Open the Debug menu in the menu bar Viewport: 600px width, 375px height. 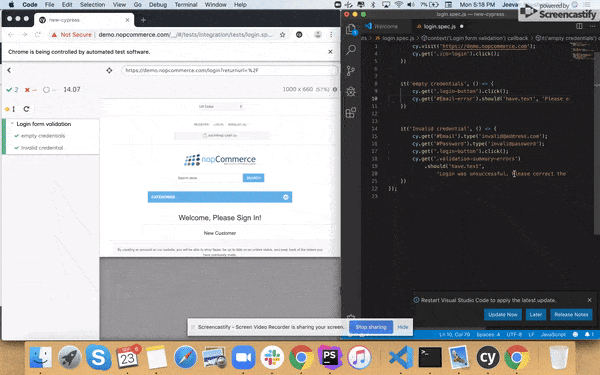[x=158, y=5]
